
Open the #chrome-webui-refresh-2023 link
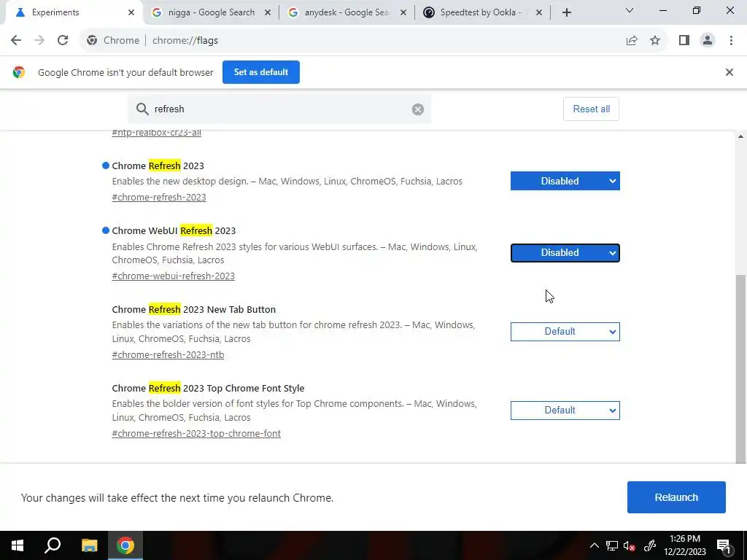coord(174,276)
